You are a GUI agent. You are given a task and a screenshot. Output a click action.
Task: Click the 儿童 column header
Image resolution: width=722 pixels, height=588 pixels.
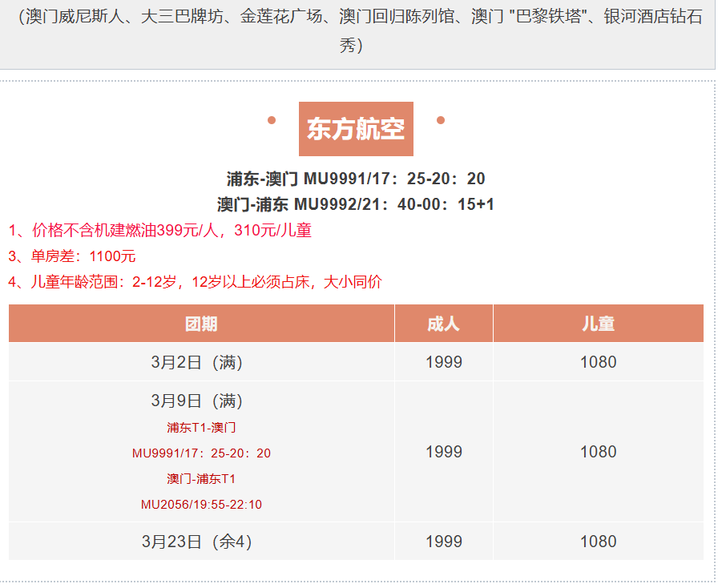tap(599, 324)
